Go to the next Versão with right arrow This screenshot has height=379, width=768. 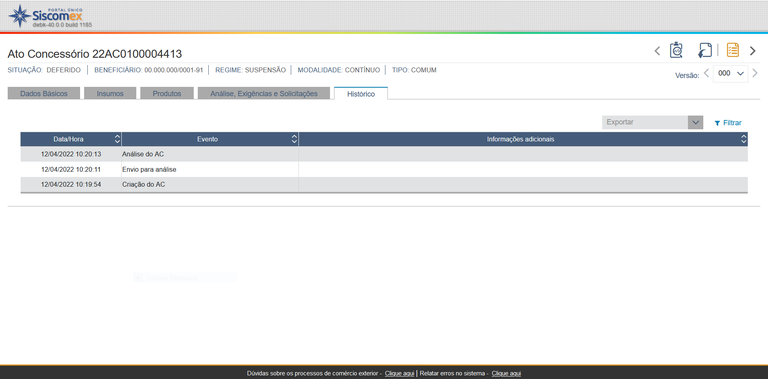click(755, 73)
